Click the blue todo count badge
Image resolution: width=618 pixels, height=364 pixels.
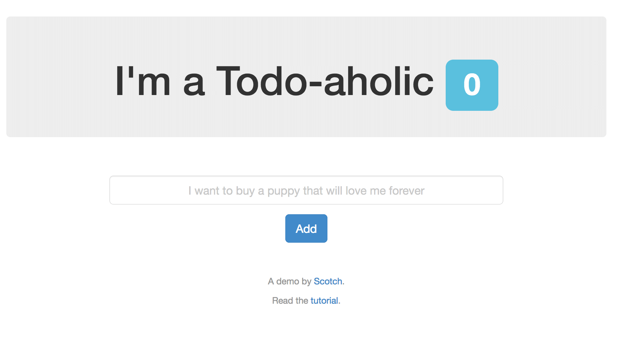(x=472, y=85)
